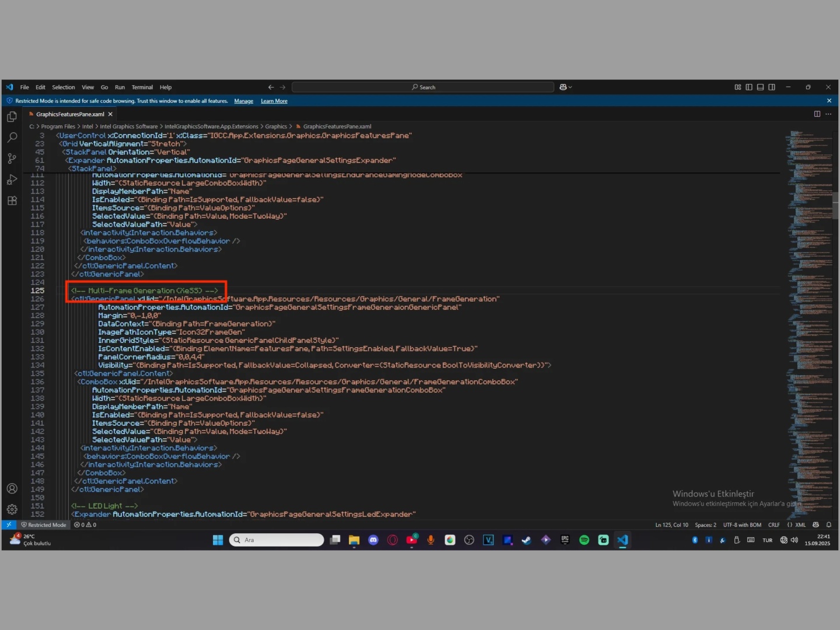Open the Manage gear icon

[x=12, y=509]
